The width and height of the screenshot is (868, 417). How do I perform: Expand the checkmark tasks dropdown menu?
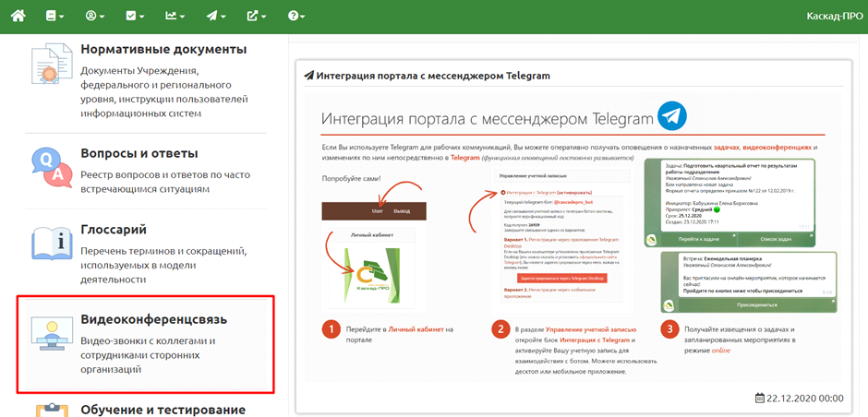(x=135, y=16)
